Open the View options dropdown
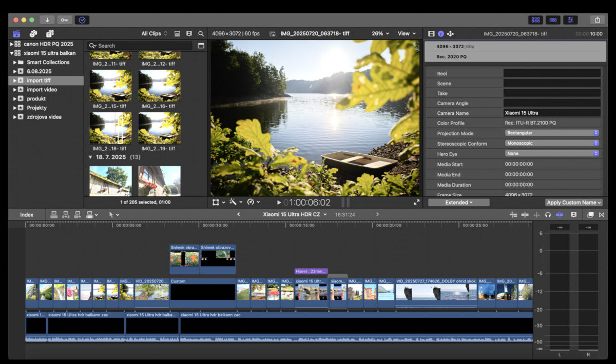616x364 pixels. [x=407, y=33]
